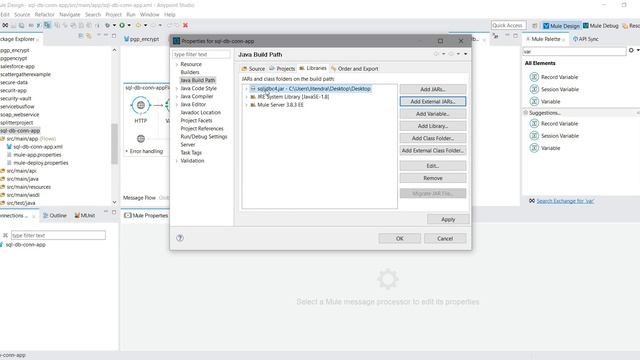This screenshot has height=360, width=640.
Task: Click the help question mark icon in dialog
Action: [x=180, y=238]
